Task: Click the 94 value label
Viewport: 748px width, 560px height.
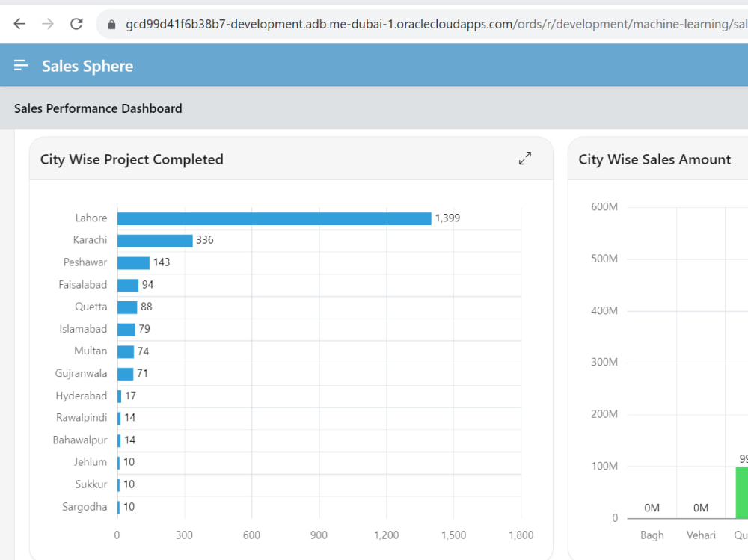Action: tap(148, 285)
